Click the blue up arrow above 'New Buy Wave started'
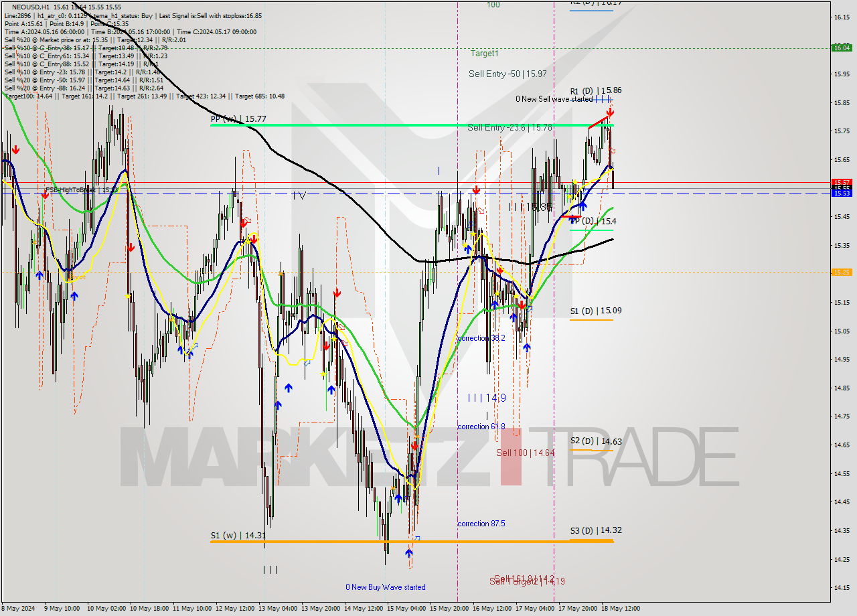857x616 pixels. [408, 553]
